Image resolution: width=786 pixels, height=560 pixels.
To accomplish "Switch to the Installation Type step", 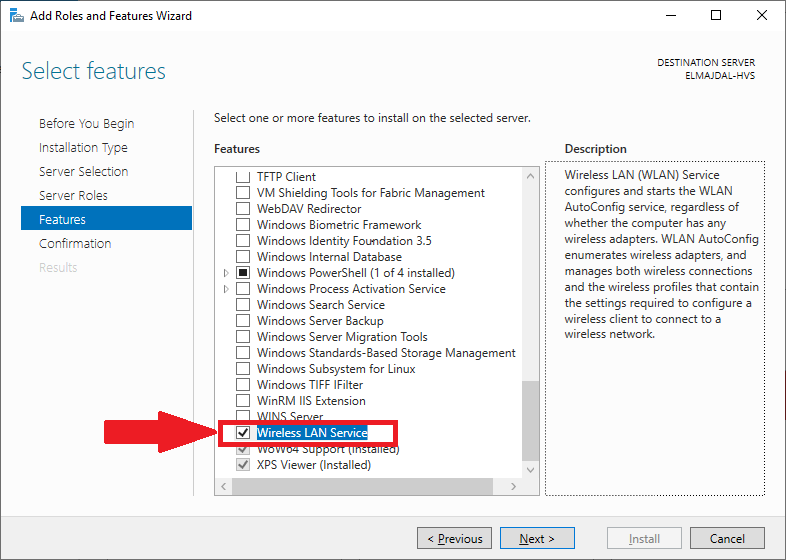I will coord(83,147).
